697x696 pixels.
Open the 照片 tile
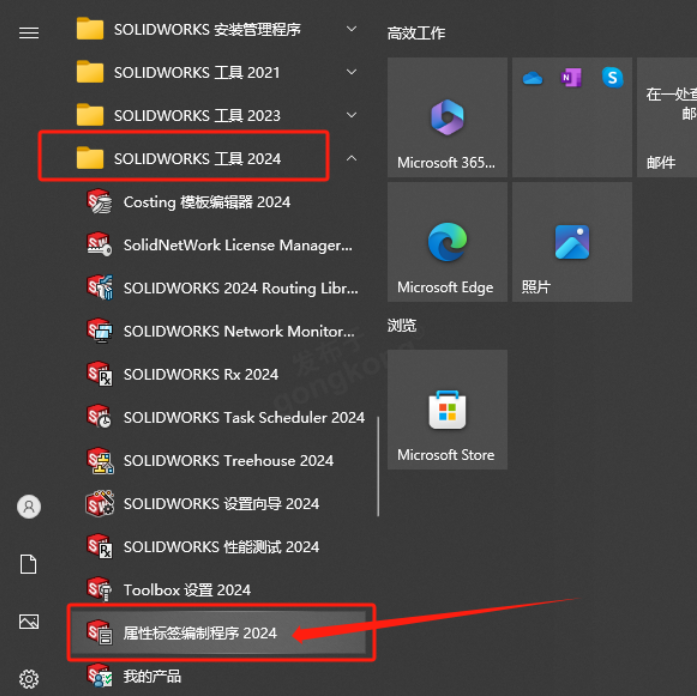(x=572, y=242)
